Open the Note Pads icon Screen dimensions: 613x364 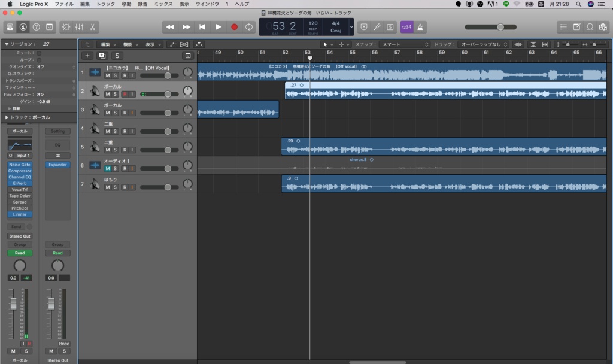click(576, 27)
